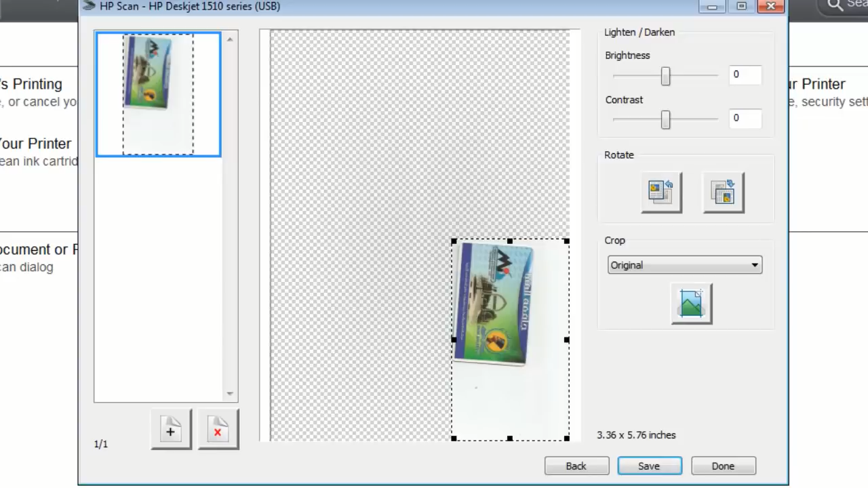Click the 'Rotate' section label
The image size is (868, 488).
point(619,155)
